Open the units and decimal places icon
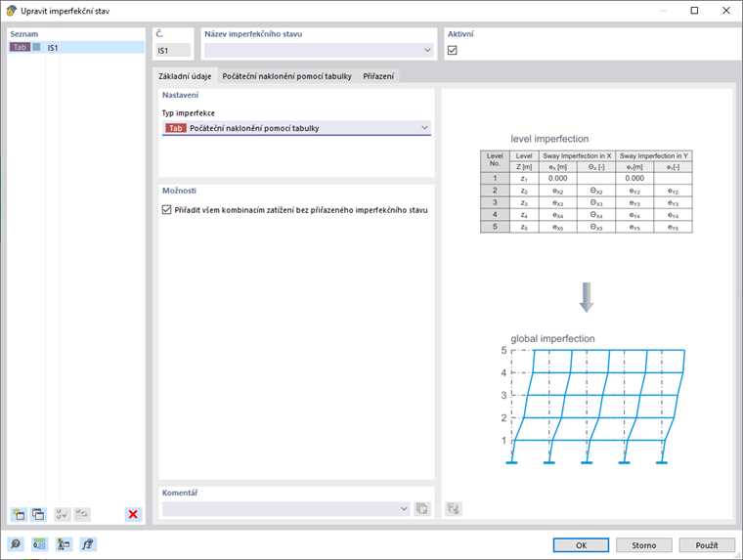The image size is (743, 560). tap(39, 544)
